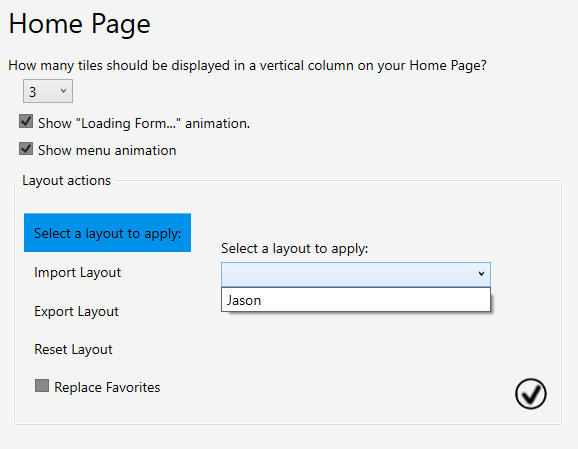Click the Replace Favorites label text
The image size is (578, 449).
click(107, 387)
